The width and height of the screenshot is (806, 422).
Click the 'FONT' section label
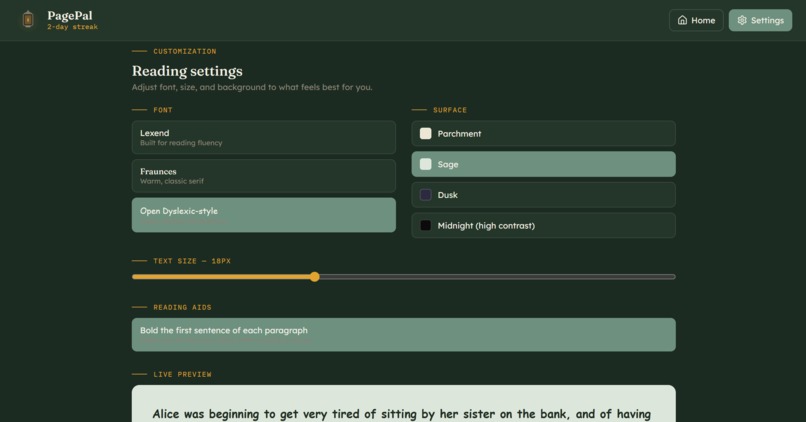(x=163, y=110)
